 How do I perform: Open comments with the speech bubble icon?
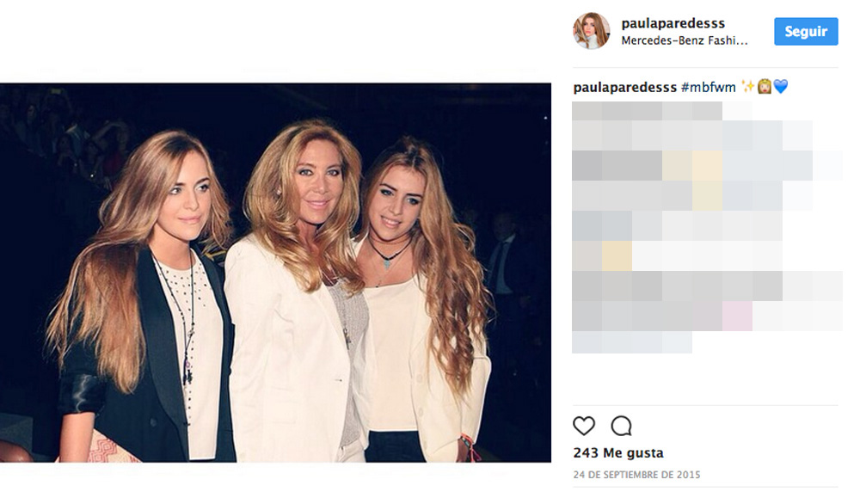[622, 426]
